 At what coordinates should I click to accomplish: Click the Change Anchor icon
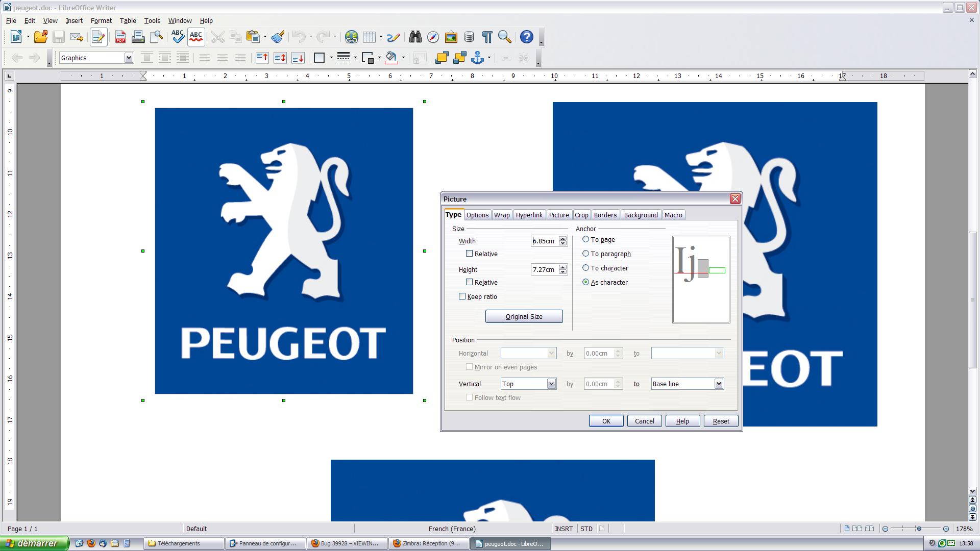477,58
